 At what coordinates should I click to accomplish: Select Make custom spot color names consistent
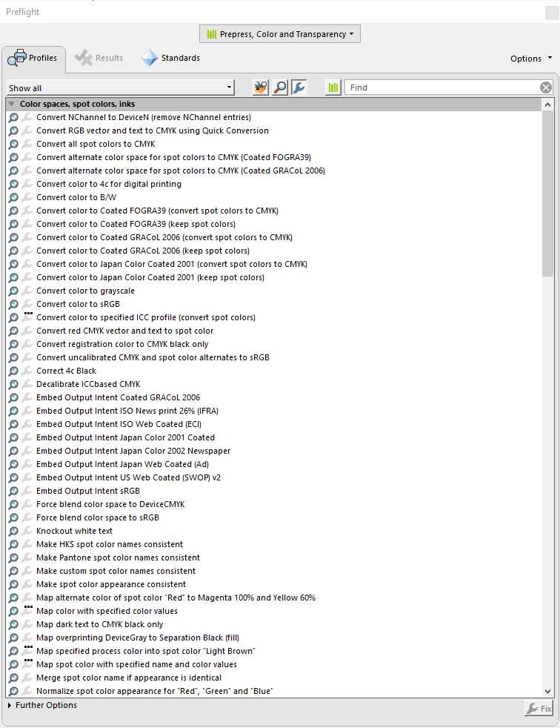pos(116,571)
